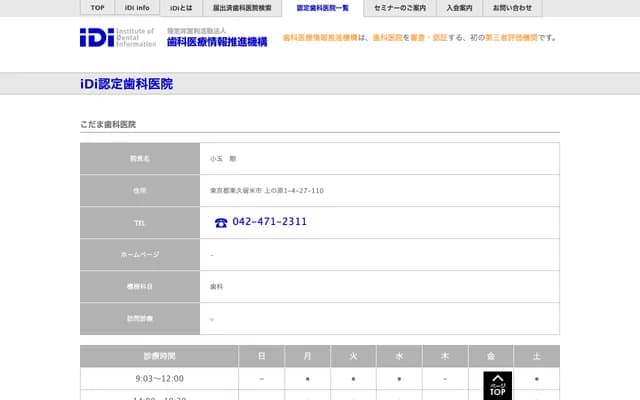640x400 pixels.
Task: Click phone number 042-471-2311
Action: click(269, 222)
